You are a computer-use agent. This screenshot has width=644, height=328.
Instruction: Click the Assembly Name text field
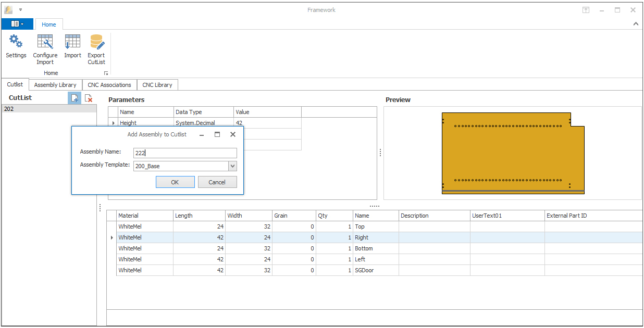tap(185, 153)
